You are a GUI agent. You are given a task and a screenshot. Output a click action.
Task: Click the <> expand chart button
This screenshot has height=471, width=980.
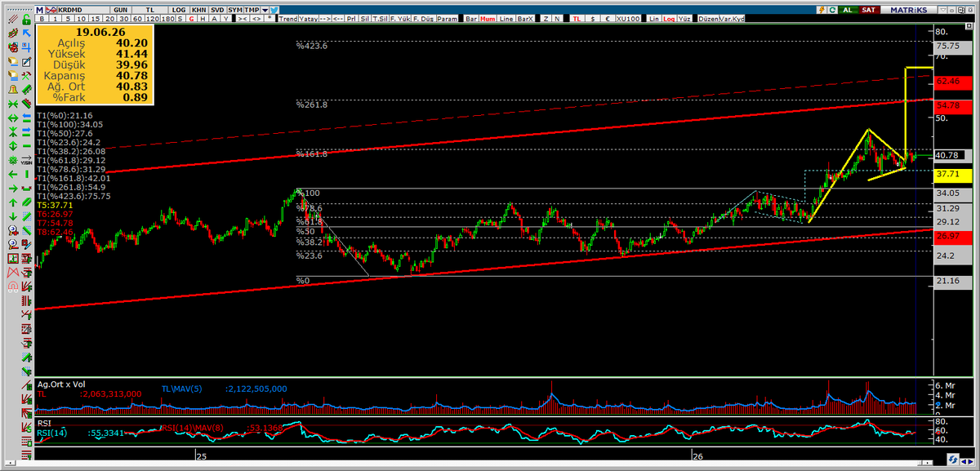(x=256, y=19)
